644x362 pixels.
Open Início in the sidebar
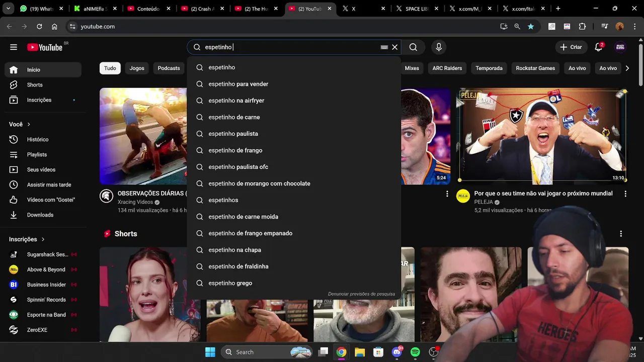pos(43,70)
